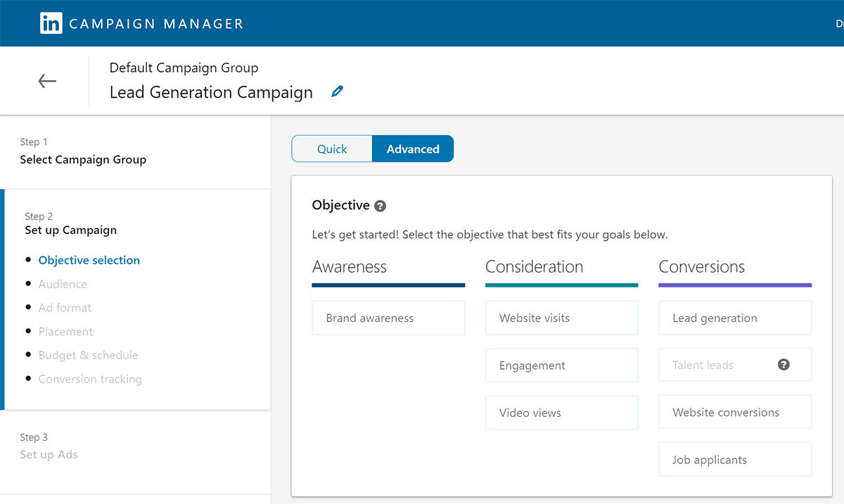Open the campaign name editor with the pencil icon

pos(336,91)
